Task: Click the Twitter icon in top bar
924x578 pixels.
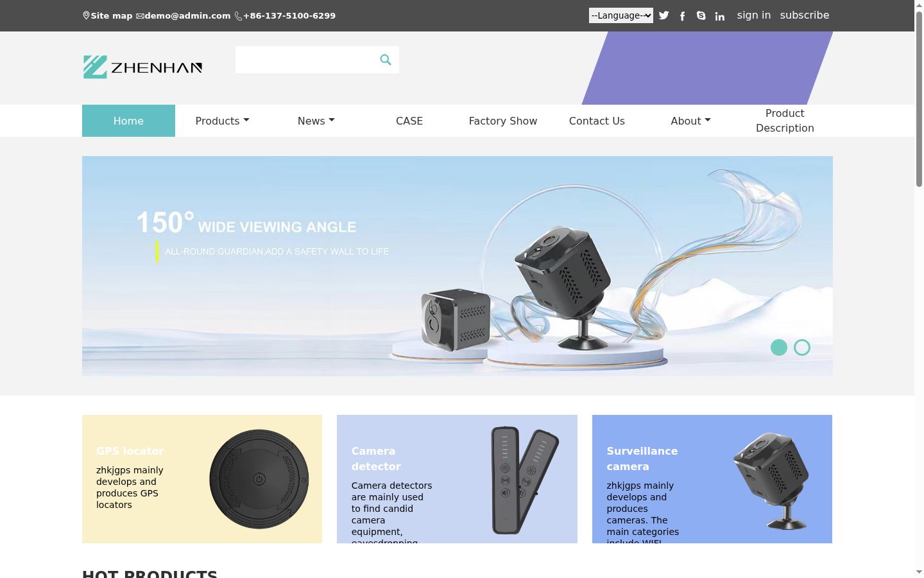Action: pyautogui.click(x=663, y=15)
